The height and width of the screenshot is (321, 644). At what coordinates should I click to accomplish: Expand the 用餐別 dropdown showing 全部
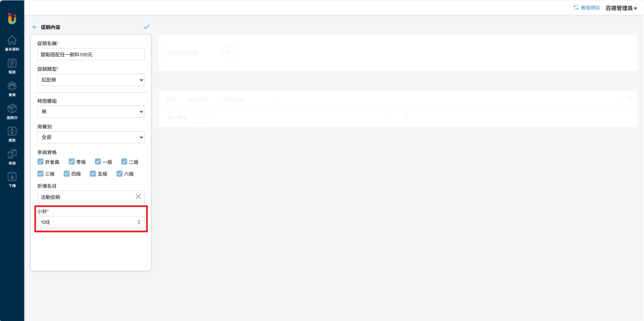pos(91,137)
